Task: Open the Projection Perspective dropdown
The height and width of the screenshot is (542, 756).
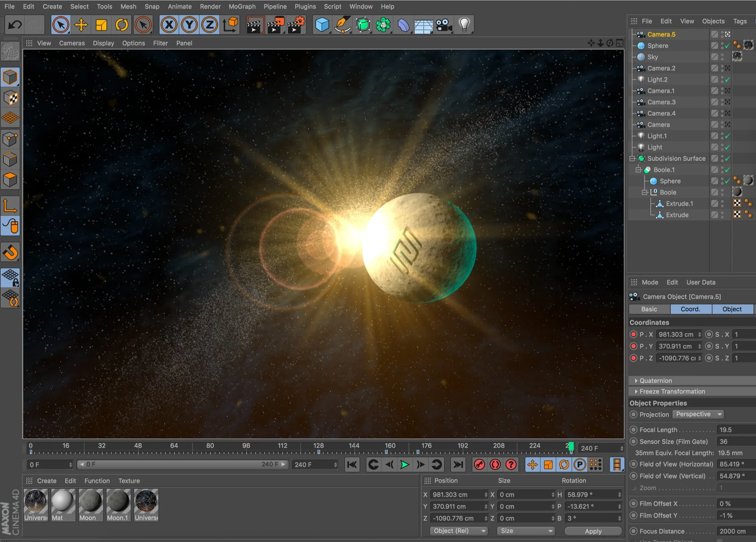Action: 698,414
